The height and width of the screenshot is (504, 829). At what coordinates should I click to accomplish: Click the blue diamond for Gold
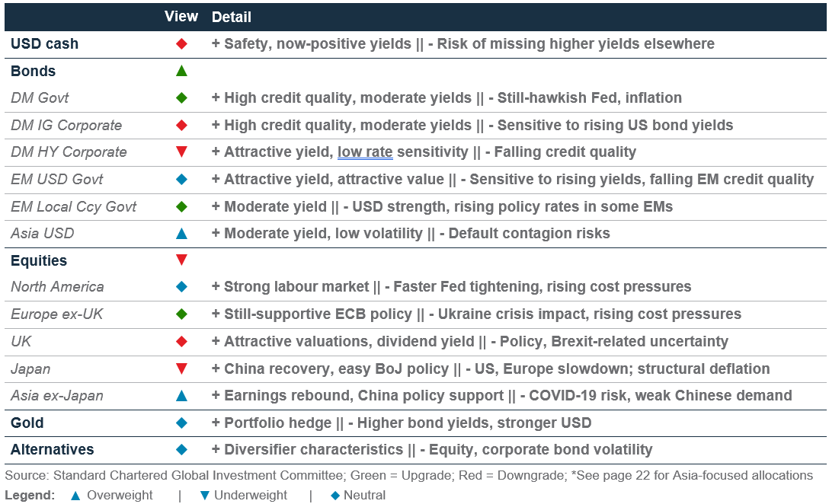(181, 423)
